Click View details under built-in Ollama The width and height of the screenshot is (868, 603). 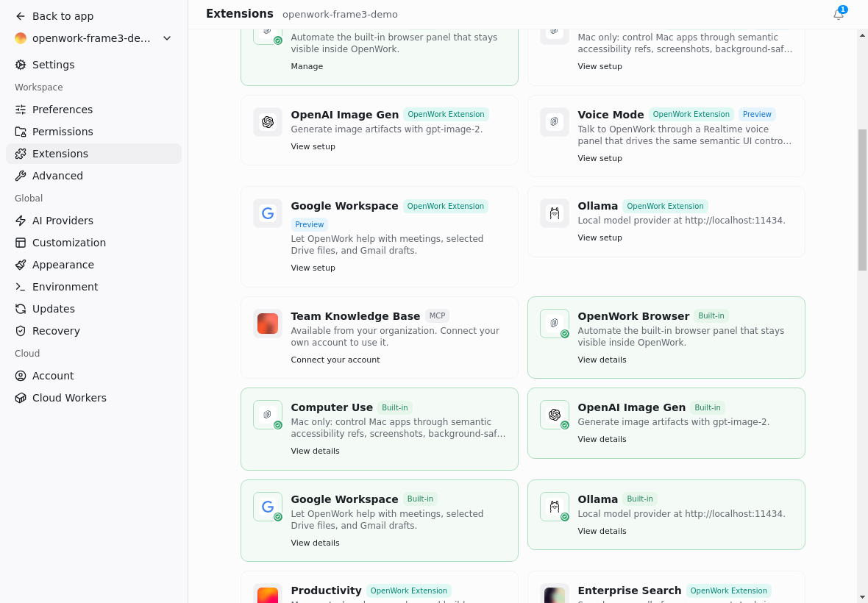pyautogui.click(x=602, y=531)
